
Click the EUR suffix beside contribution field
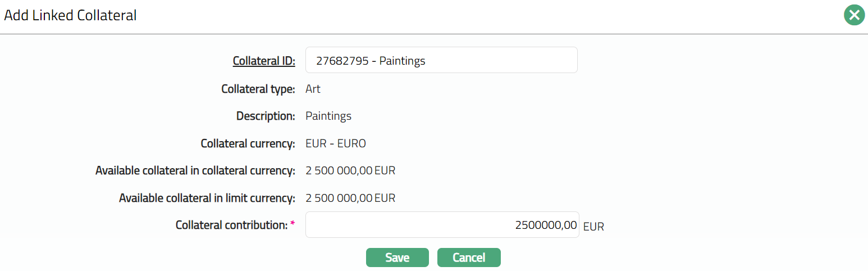(593, 227)
